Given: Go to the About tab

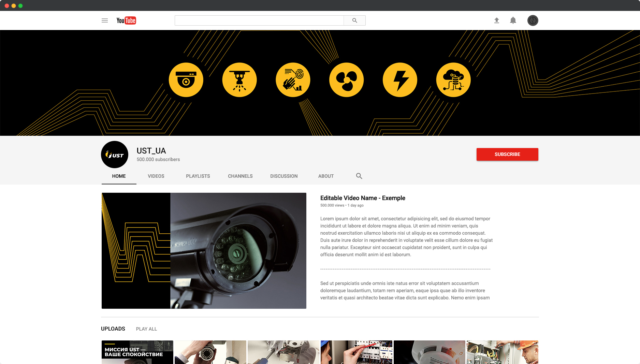Looking at the screenshot, I should [326, 176].
